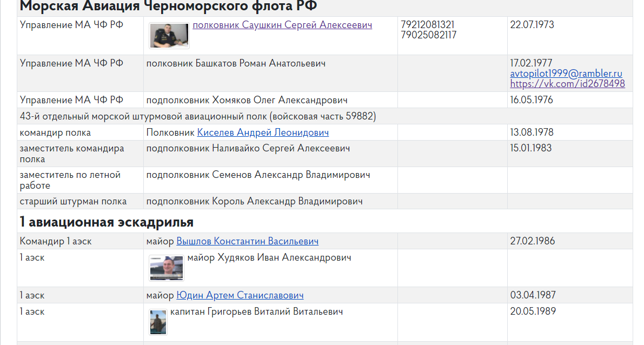Select the подполковник Король Александр Владимирович row
This screenshot has width=644, height=345.
[255, 201]
